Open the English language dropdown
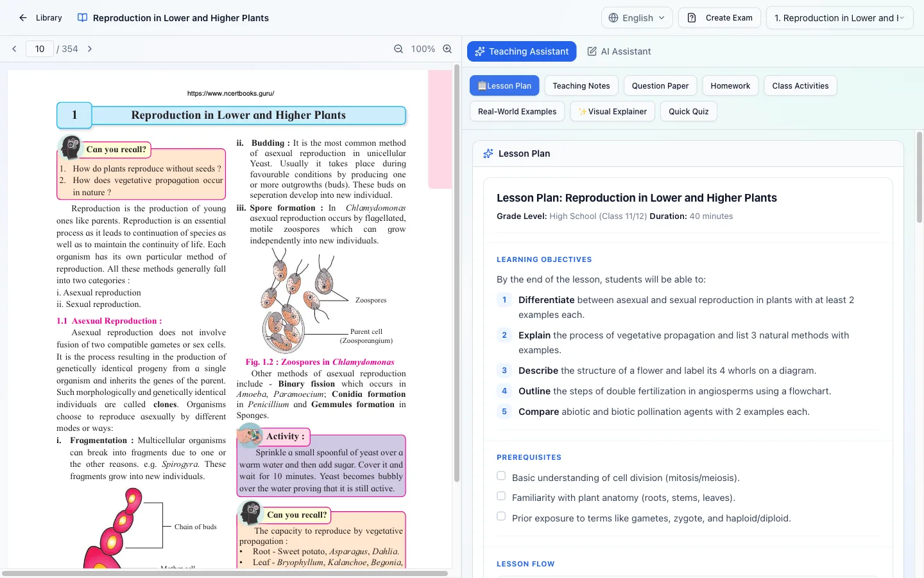Viewport: 924px width, 578px height. coord(637,18)
